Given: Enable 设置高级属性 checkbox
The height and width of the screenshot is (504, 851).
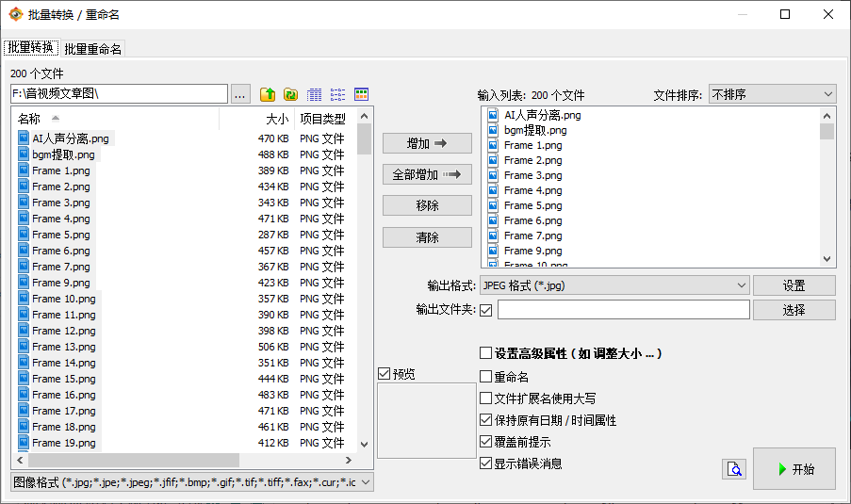Looking at the screenshot, I should click(485, 353).
